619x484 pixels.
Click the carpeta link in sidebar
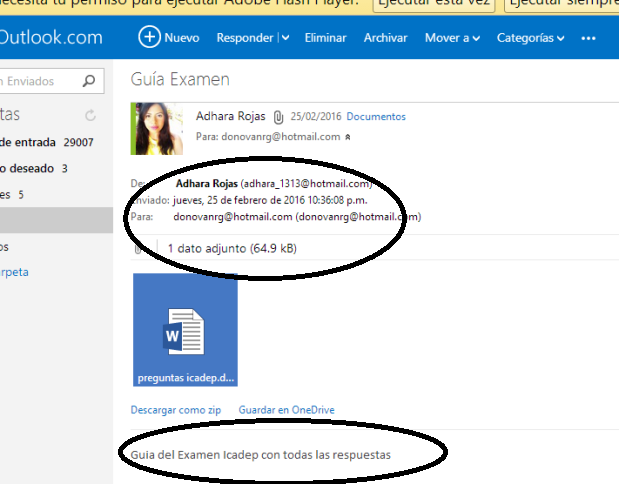click(x=14, y=272)
